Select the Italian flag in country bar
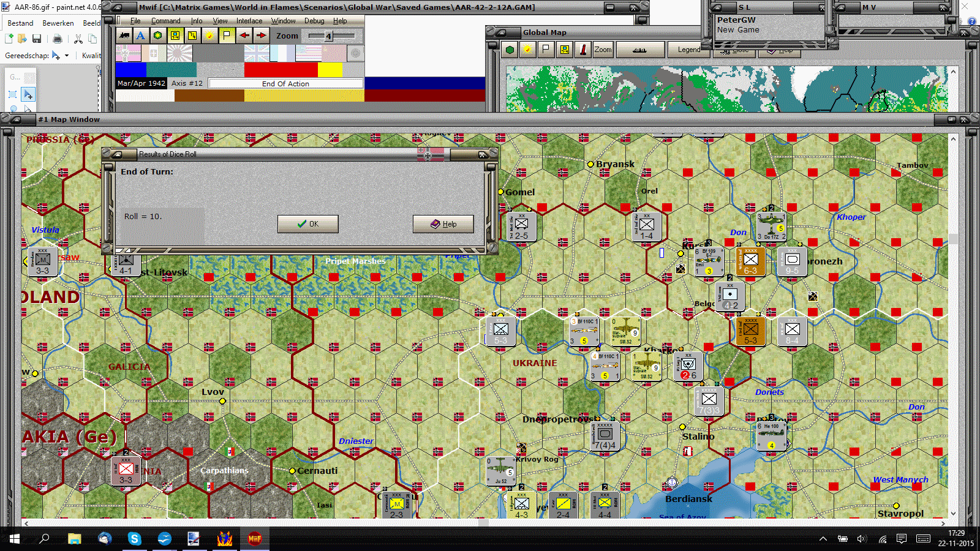This screenshot has height=551, width=980. tap(154, 54)
